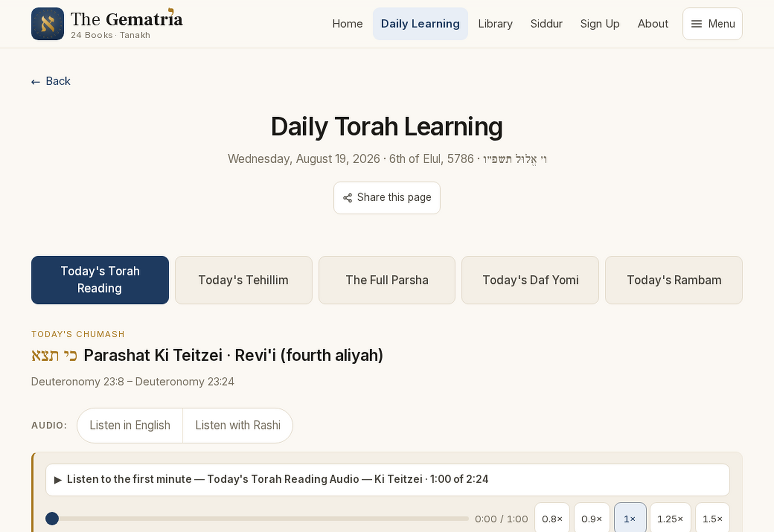Choose Listen with Rashi audio option

(238, 425)
